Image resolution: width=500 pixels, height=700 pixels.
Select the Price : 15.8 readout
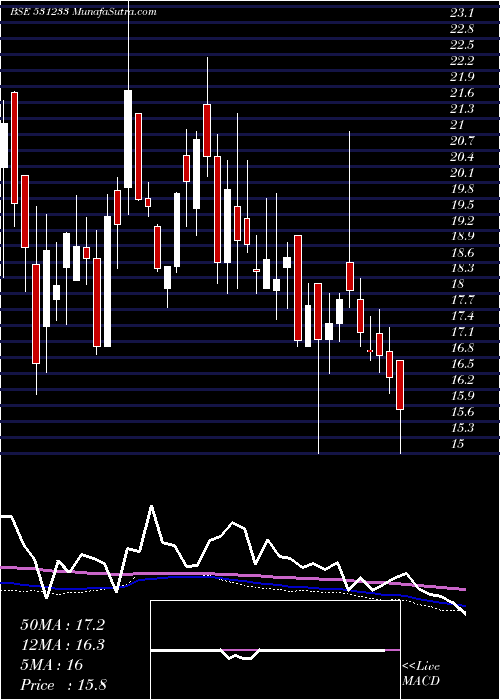click(63, 685)
